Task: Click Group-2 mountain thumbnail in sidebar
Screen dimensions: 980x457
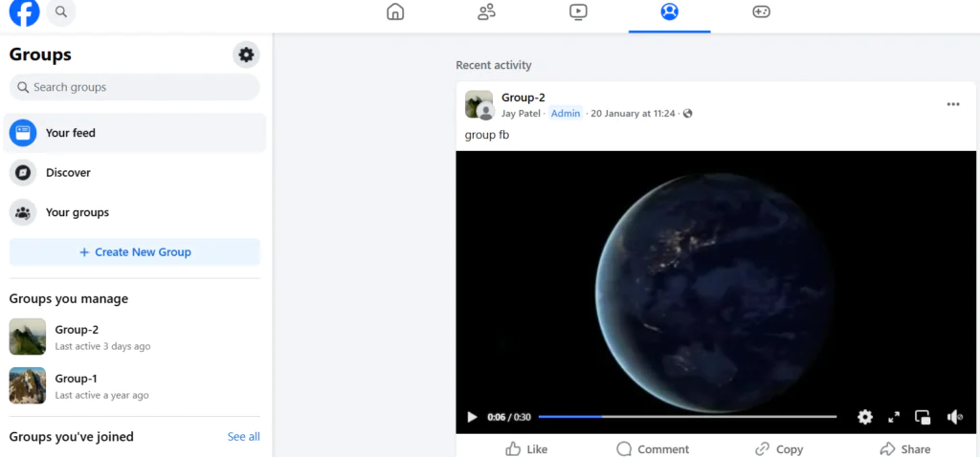Action: [28, 337]
